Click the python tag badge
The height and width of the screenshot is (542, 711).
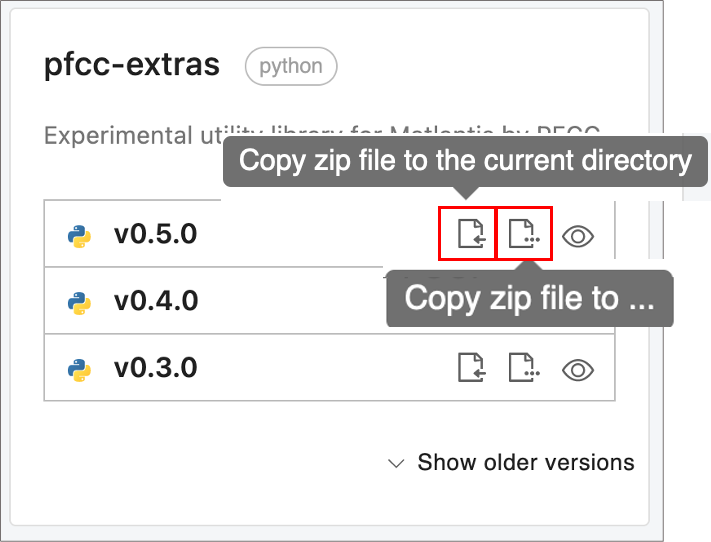tap(291, 67)
